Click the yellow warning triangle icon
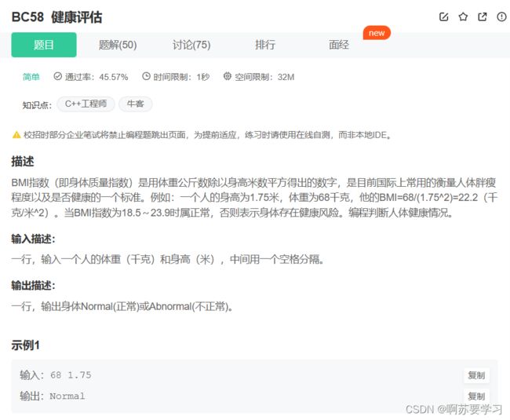The height and width of the screenshot is (420, 510). [16, 135]
